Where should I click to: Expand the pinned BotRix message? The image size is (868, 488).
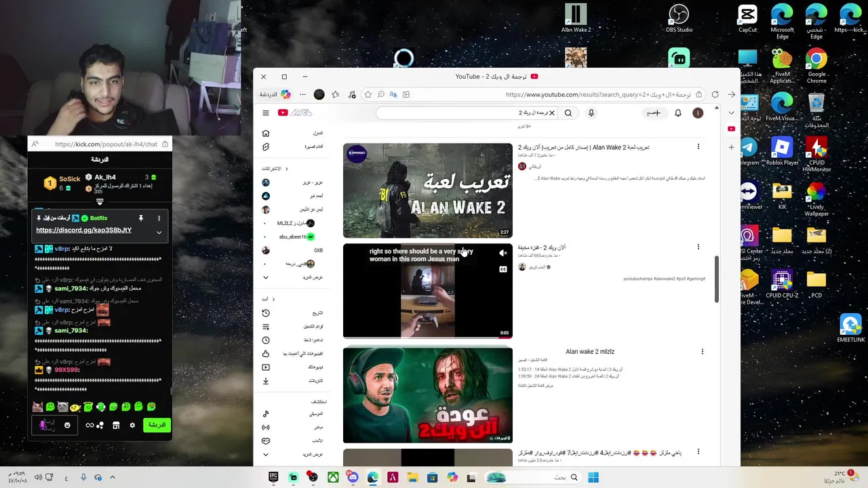coord(159,232)
